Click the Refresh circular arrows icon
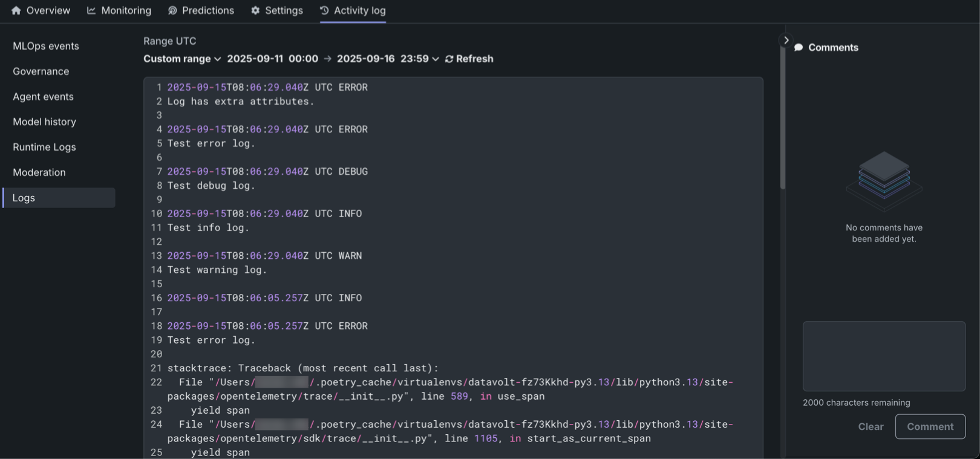980x459 pixels. click(x=449, y=59)
